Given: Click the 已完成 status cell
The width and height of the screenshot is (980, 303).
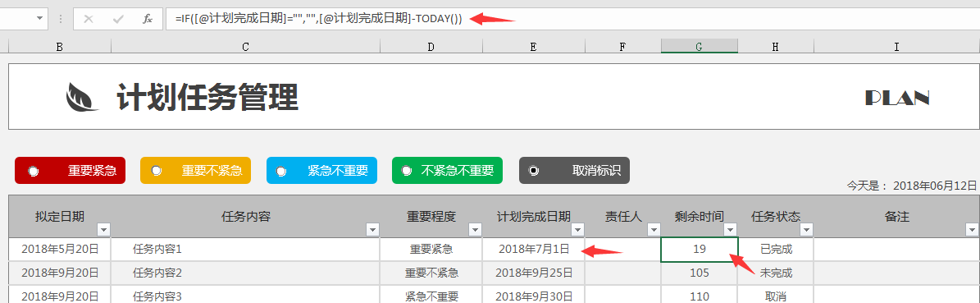Looking at the screenshot, I should (776, 249).
